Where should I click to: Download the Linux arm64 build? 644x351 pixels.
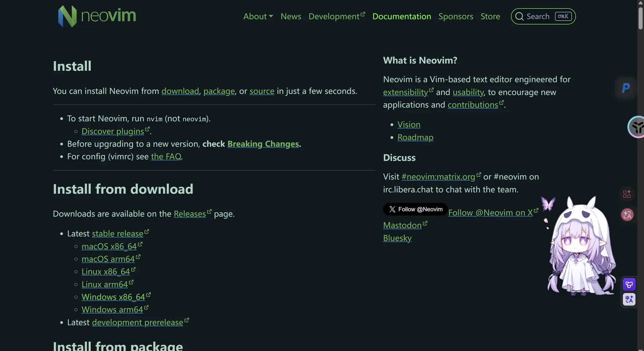107,285
